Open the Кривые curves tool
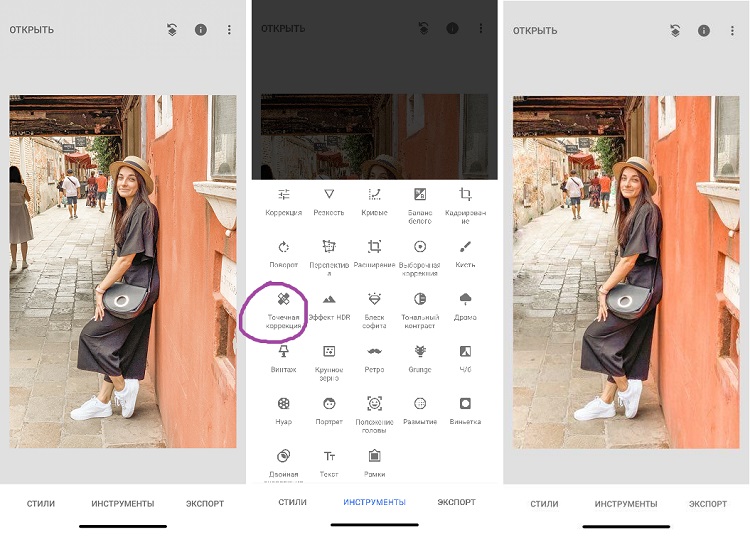 click(x=375, y=203)
